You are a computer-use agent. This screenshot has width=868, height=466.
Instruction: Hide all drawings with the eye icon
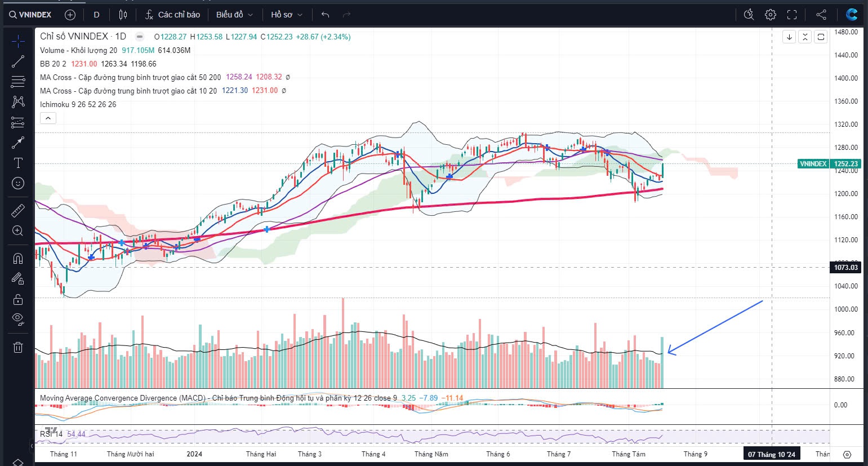(18, 319)
